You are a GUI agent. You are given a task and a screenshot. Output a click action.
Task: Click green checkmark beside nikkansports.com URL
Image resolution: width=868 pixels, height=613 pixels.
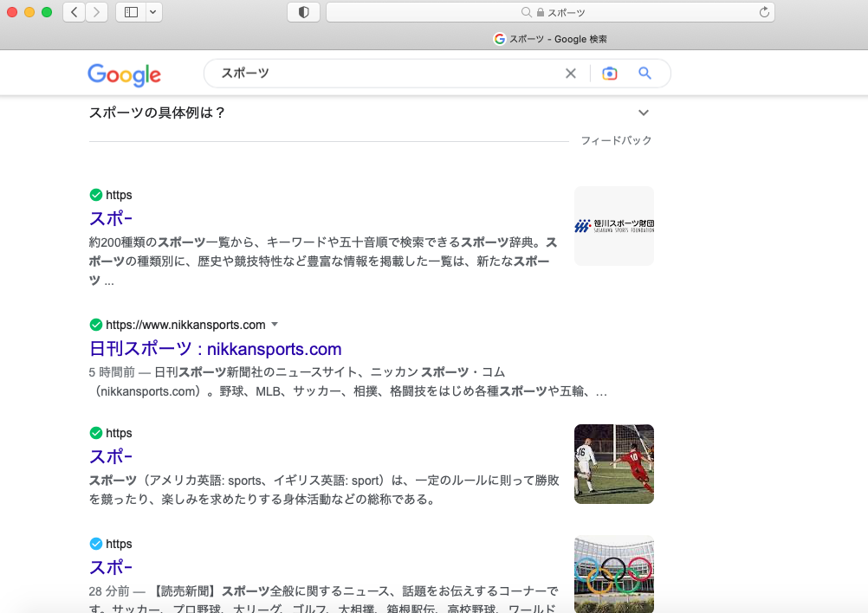pyautogui.click(x=96, y=325)
